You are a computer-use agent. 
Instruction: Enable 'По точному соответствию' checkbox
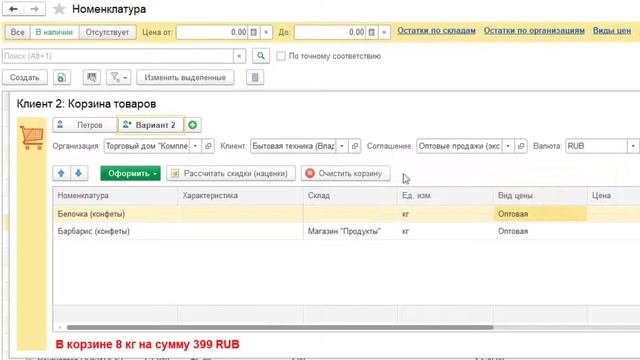[281, 56]
